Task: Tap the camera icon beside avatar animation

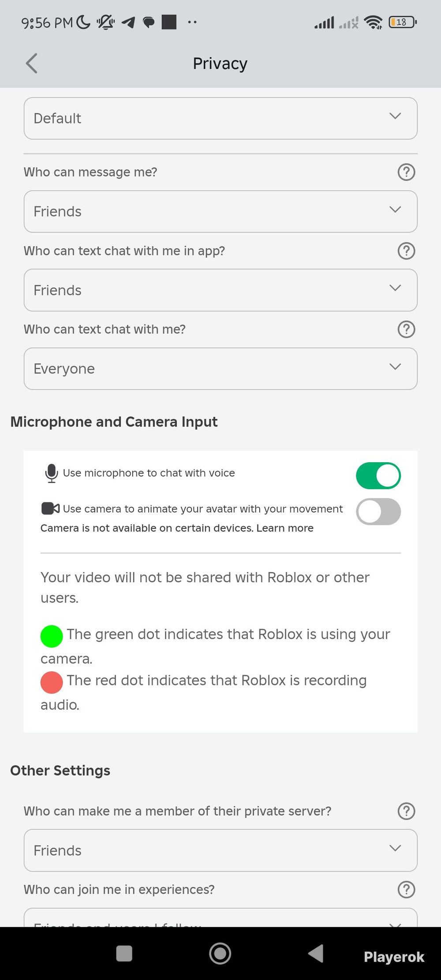Action: click(50, 509)
